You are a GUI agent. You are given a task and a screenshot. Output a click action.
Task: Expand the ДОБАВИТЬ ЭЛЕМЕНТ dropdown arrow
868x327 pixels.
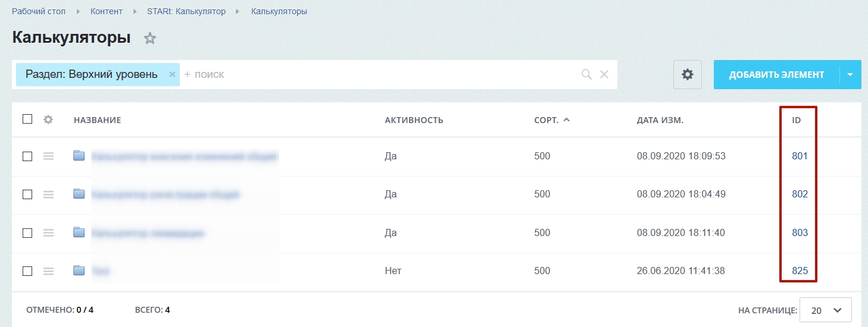850,74
